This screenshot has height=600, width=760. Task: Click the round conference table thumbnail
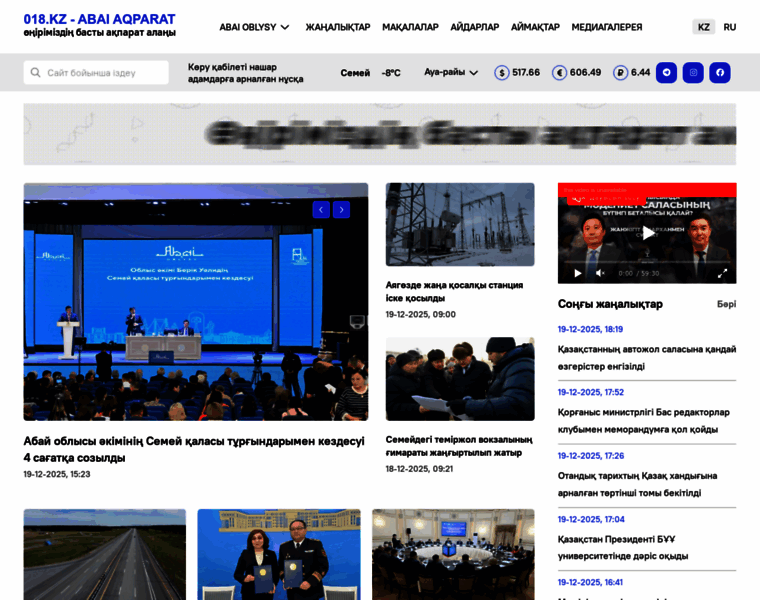tap(453, 554)
